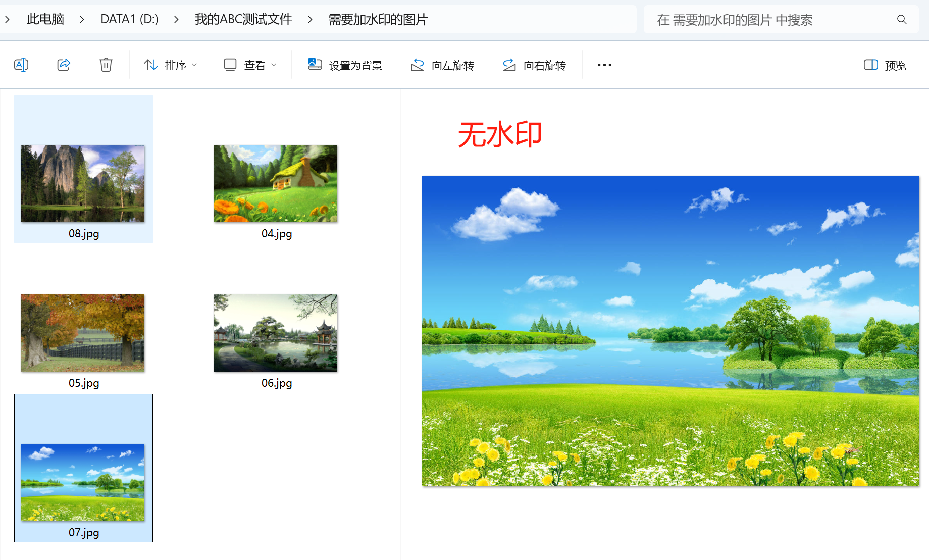Select the 06.jpg thumbnail

click(275, 333)
